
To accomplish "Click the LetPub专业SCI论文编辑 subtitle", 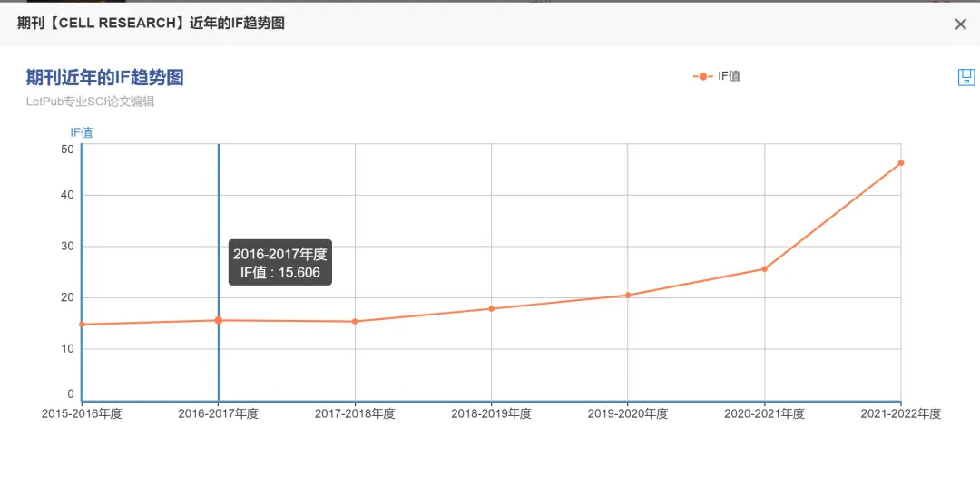I will (90, 102).
